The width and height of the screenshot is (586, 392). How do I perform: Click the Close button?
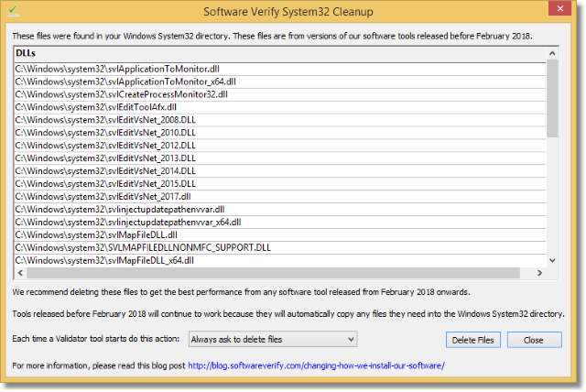coord(534,340)
